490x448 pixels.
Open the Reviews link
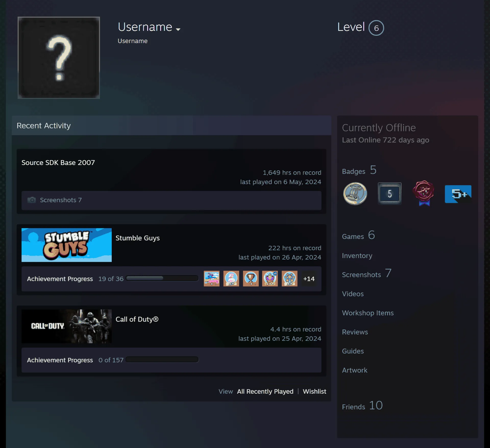[x=355, y=332]
